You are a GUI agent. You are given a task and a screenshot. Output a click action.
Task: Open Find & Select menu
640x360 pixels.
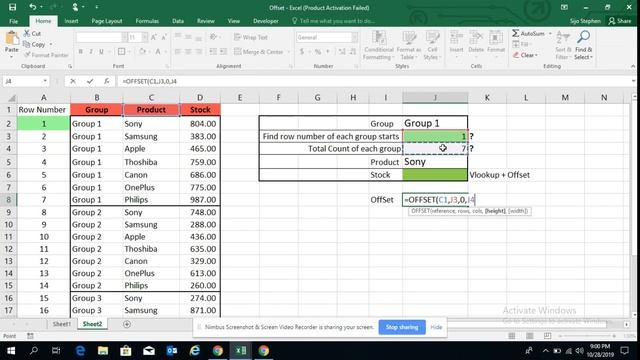(584, 45)
